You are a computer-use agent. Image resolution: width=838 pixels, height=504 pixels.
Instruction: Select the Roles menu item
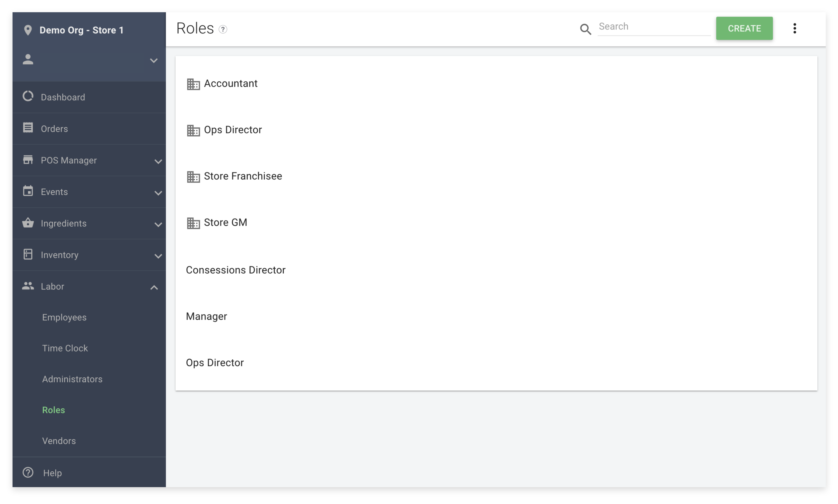[x=53, y=410]
